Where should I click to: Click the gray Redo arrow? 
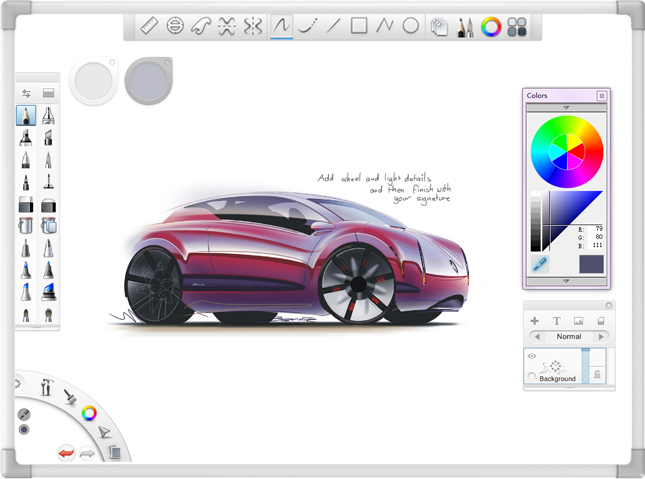coord(87,454)
